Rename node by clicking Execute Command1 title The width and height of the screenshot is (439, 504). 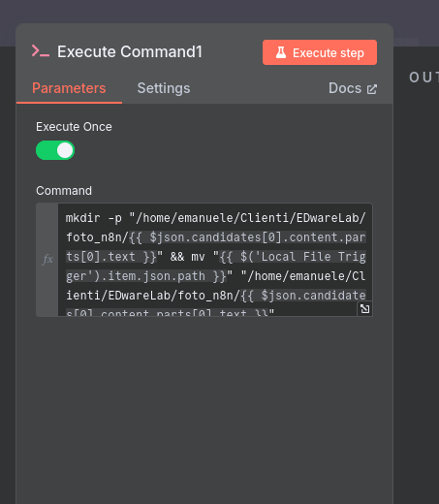pos(130,51)
